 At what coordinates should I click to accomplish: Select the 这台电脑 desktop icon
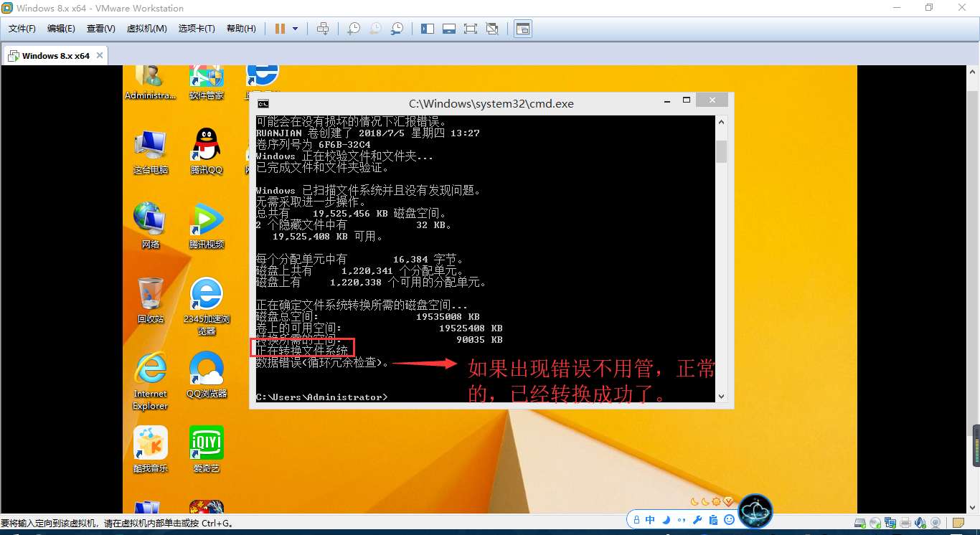(151, 153)
